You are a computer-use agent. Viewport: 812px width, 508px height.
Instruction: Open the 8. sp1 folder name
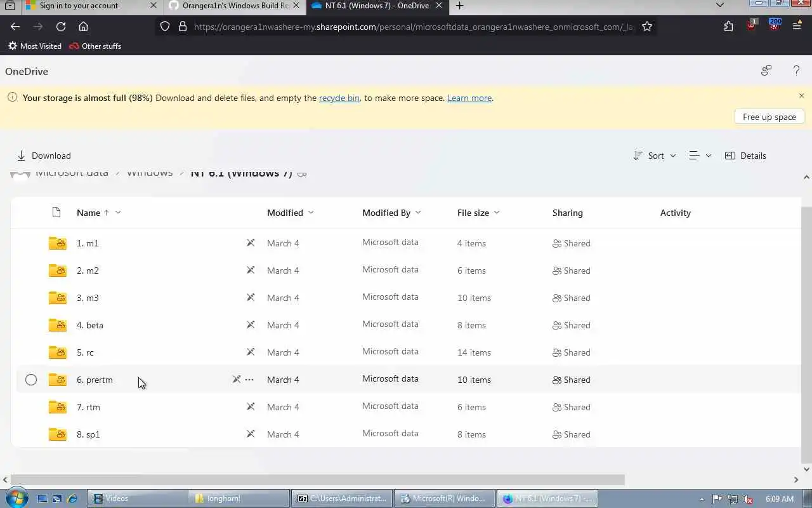click(88, 434)
